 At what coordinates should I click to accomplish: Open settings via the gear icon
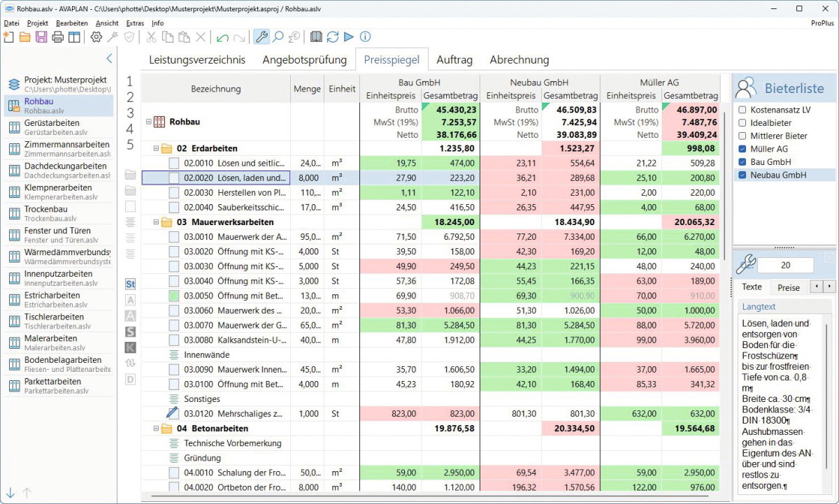click(96, 37)
